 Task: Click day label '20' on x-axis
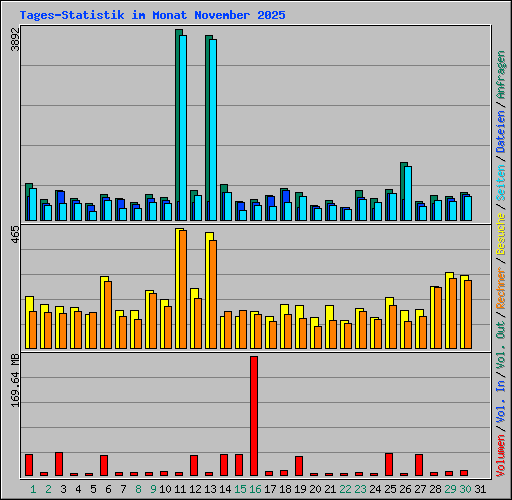pos(315,489)
